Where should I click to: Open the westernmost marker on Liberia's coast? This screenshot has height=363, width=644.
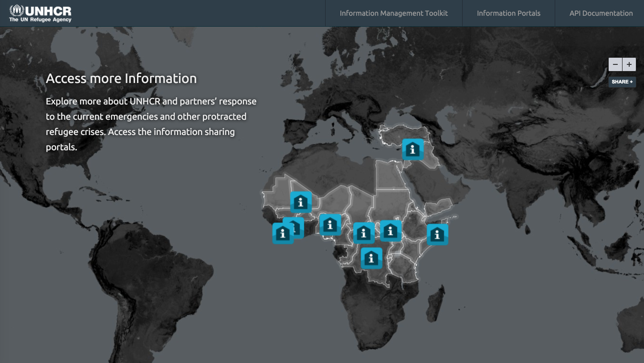(x=283, y=233)
